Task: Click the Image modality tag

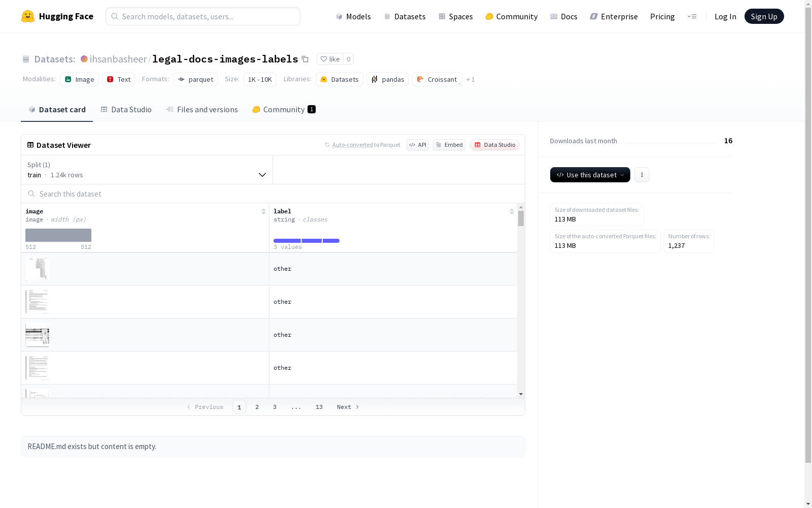Action: point(80,79)
